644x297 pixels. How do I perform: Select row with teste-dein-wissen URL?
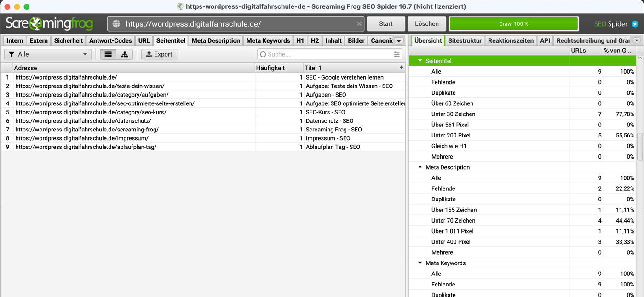(x=203, y=86)
